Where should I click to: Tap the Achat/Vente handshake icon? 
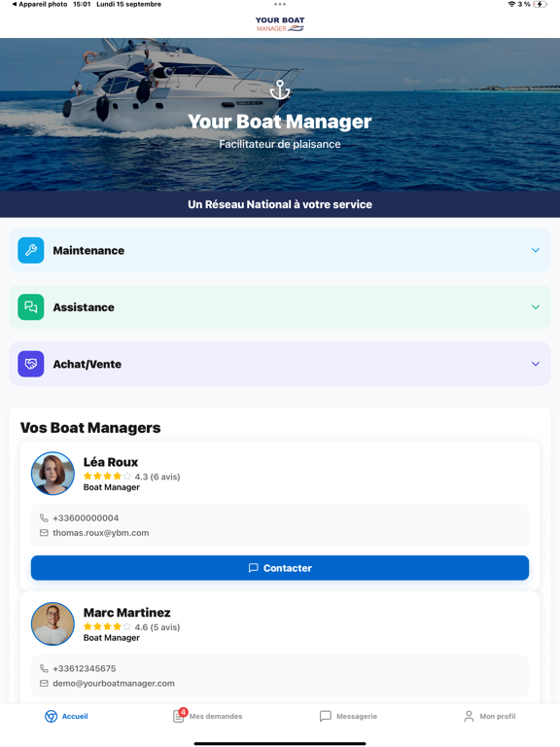[31, 364]
